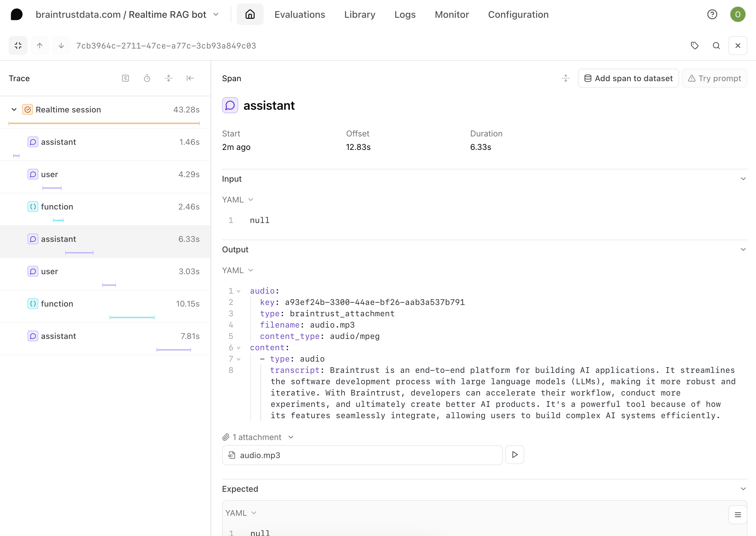This screenshot has width=756, height=536.
Task: Play the audio.mp3 attachment
Action: click(514, 455)
